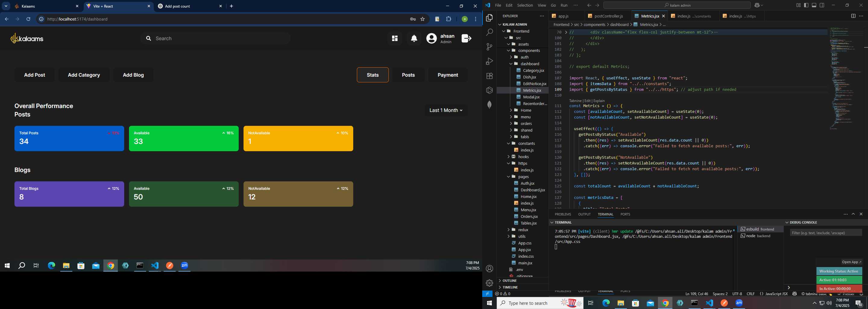868x309 pixels.
Task: Reload the localhost dashboard page in Chrome
Action: 28,19
